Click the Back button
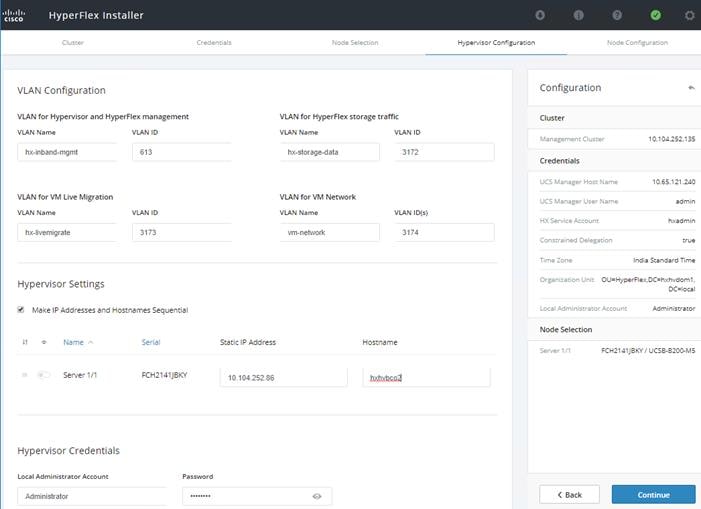The height and width of the screenshot is (509, 701). click(569, 495)
